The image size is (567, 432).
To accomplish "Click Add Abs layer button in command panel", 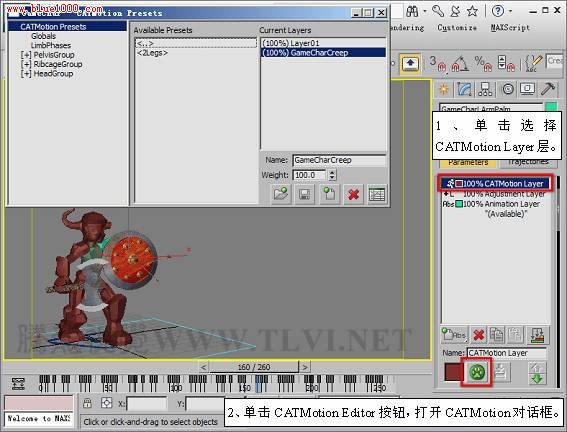I will pos(454,335).
